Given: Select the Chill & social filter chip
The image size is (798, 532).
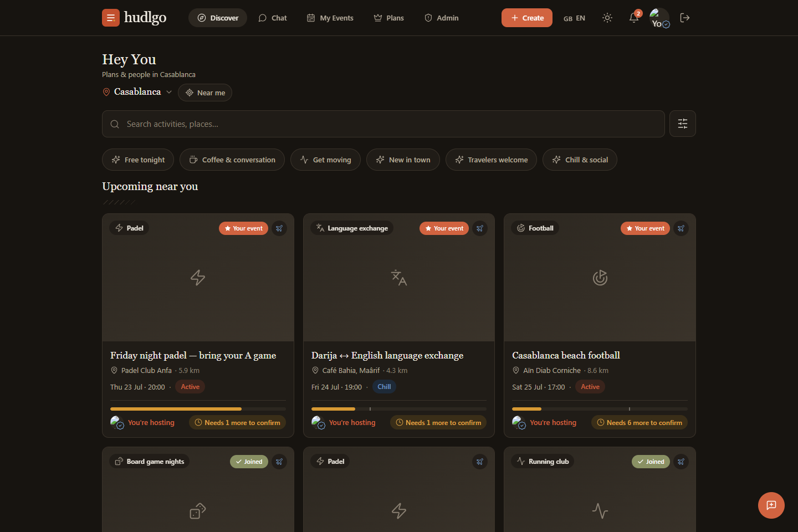Looking at the screenshot, I should click(580, 160).
